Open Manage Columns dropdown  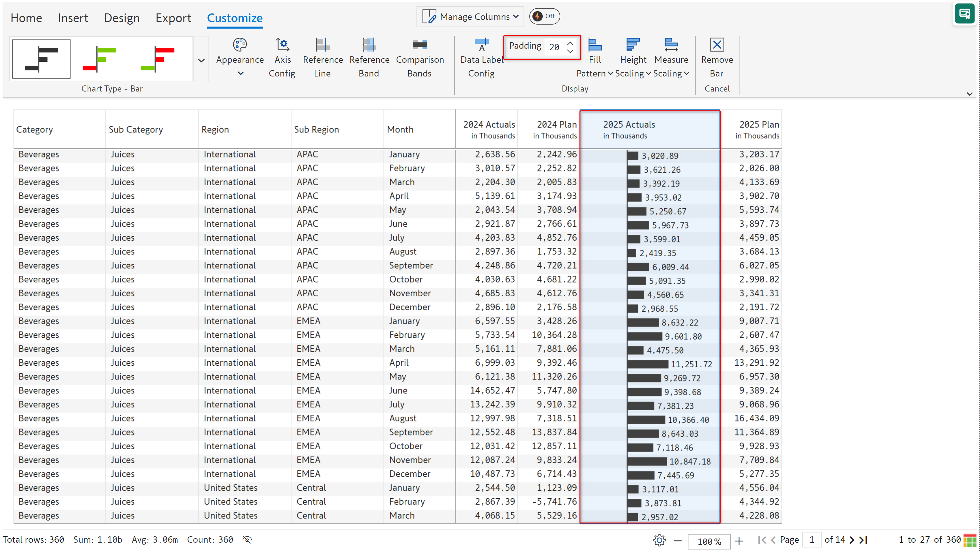click(470, 17)
